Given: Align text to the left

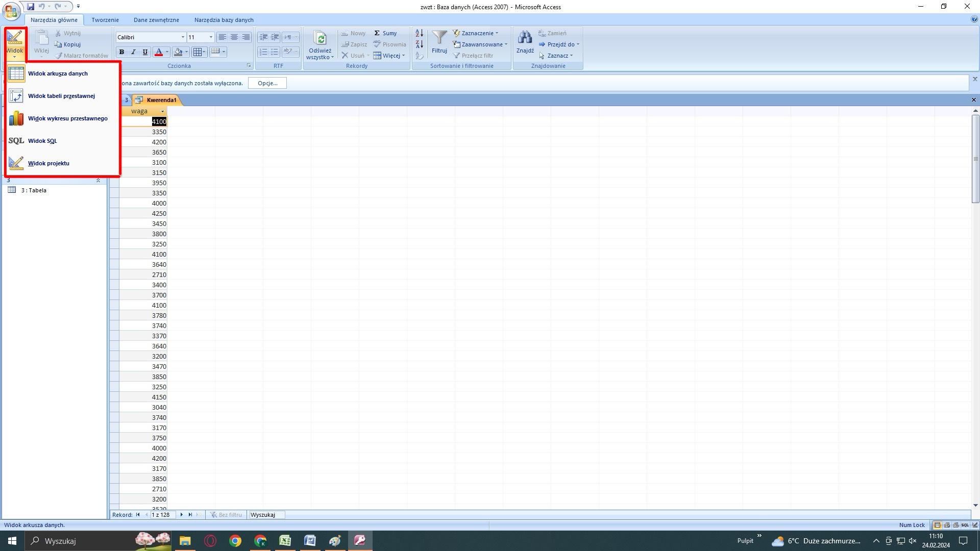Looking at the screenshot, I should tap(223, 37).
